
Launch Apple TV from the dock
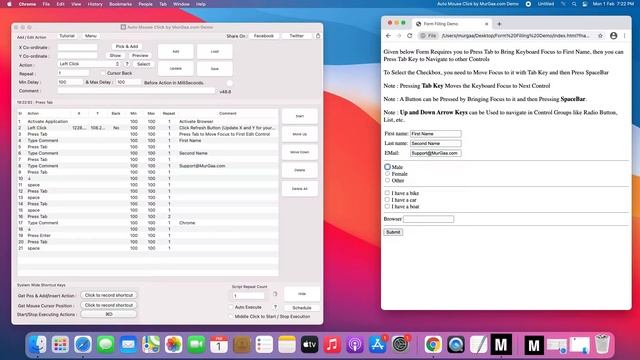pos(309,344)
